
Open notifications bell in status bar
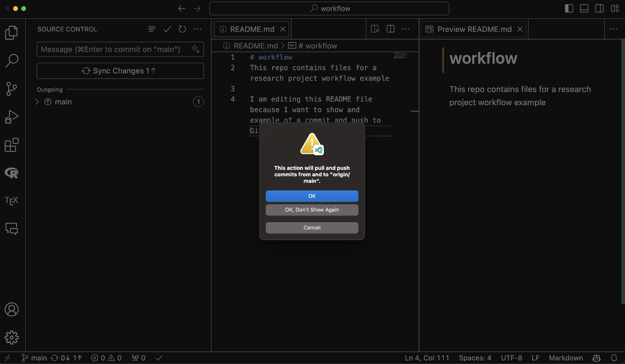(x=614, y=358)
